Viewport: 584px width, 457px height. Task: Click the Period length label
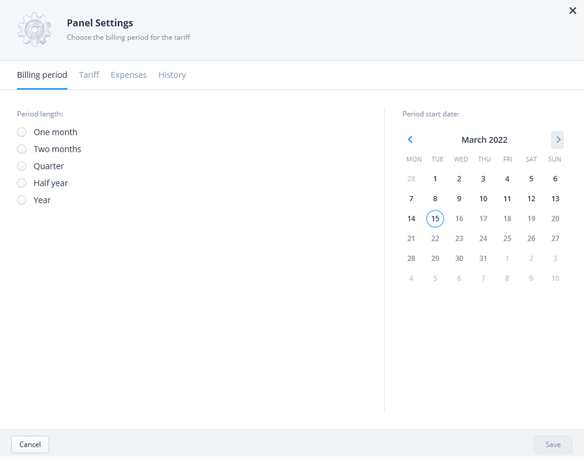[x=40, y=114]
